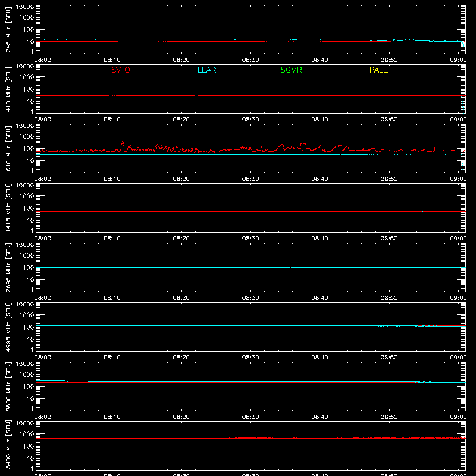The height and width of the screenshot is (476, 476).
Task: Click 08:30 time label under 8800 MHz plot
Action: pos(250,417)
